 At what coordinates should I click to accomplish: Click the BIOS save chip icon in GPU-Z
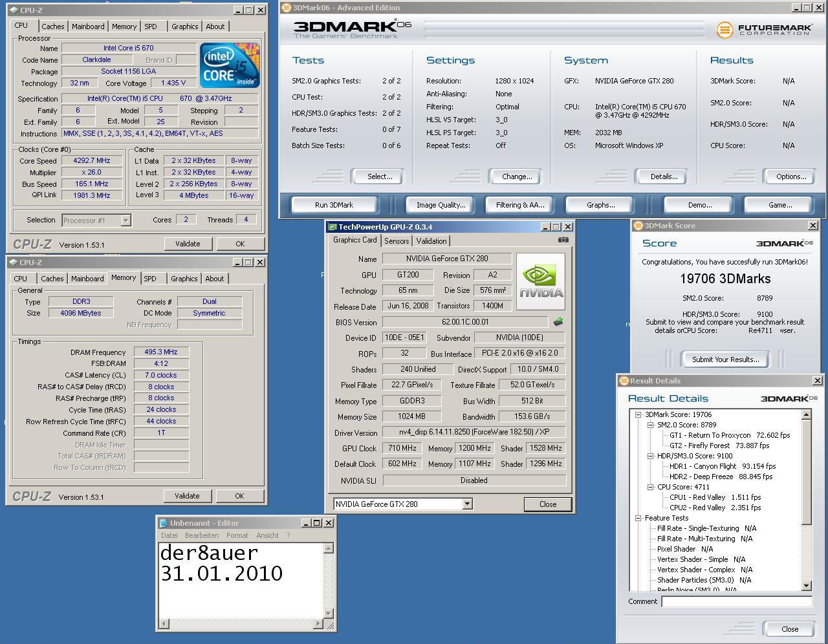pos(558,321)
